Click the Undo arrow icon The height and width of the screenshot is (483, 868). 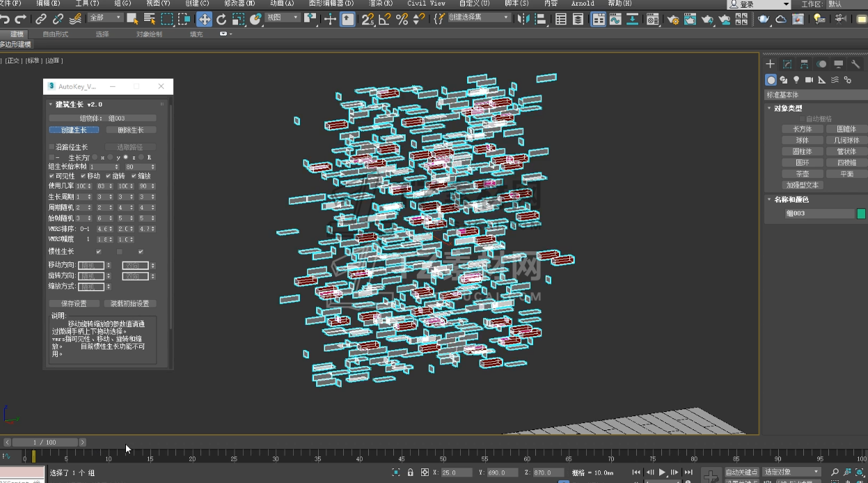(6, 19)
